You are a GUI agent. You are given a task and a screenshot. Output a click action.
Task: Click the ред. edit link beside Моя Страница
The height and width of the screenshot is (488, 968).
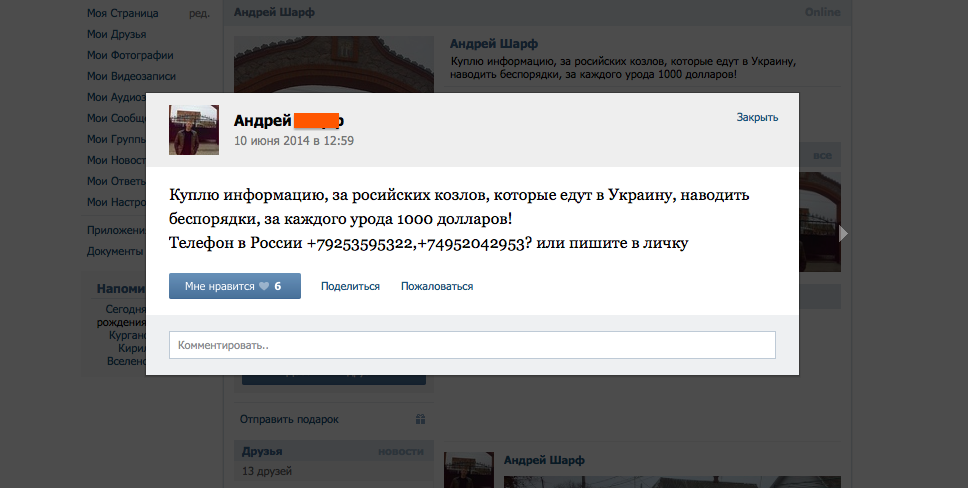point(198,13)
